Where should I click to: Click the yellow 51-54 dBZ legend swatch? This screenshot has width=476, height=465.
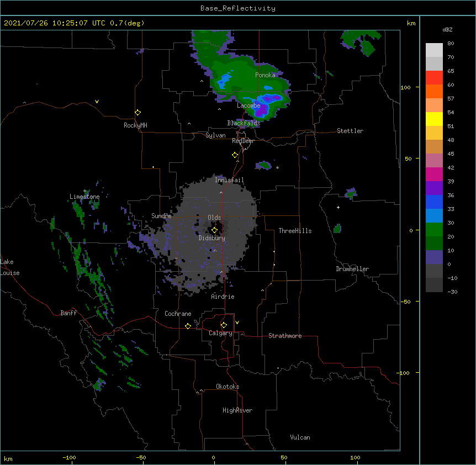point(434,119)
